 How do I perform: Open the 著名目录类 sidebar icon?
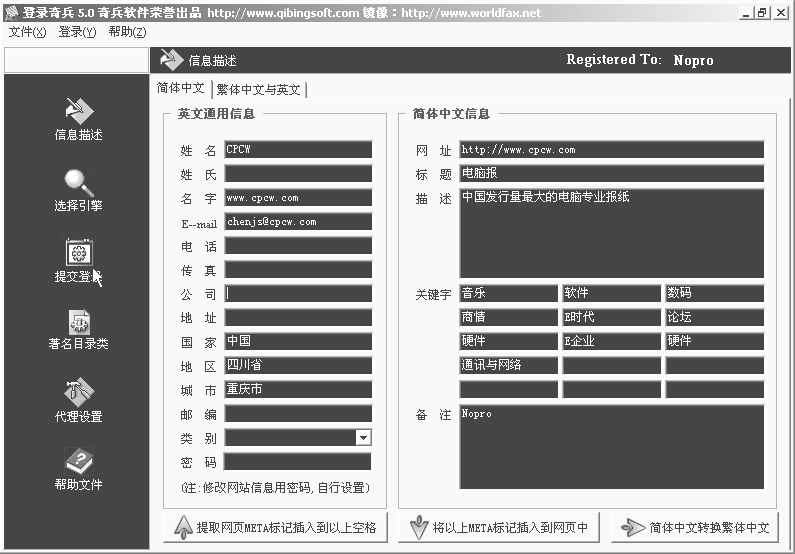(x=79, y=322)
